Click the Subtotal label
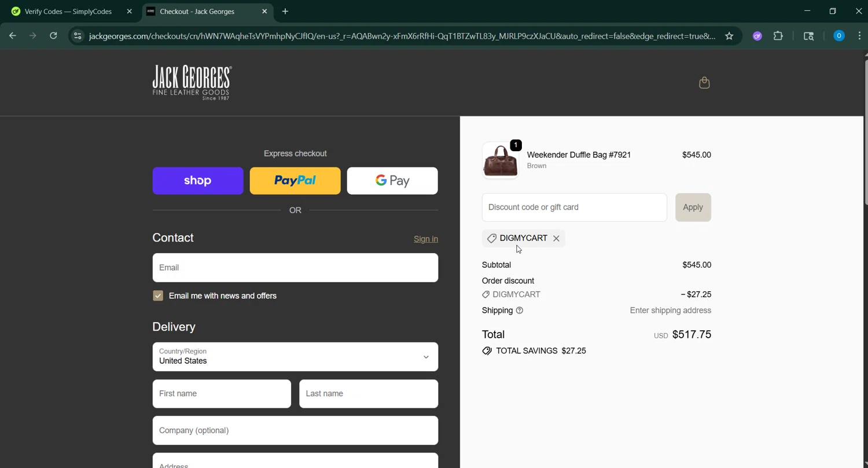 tap(496, 265)
